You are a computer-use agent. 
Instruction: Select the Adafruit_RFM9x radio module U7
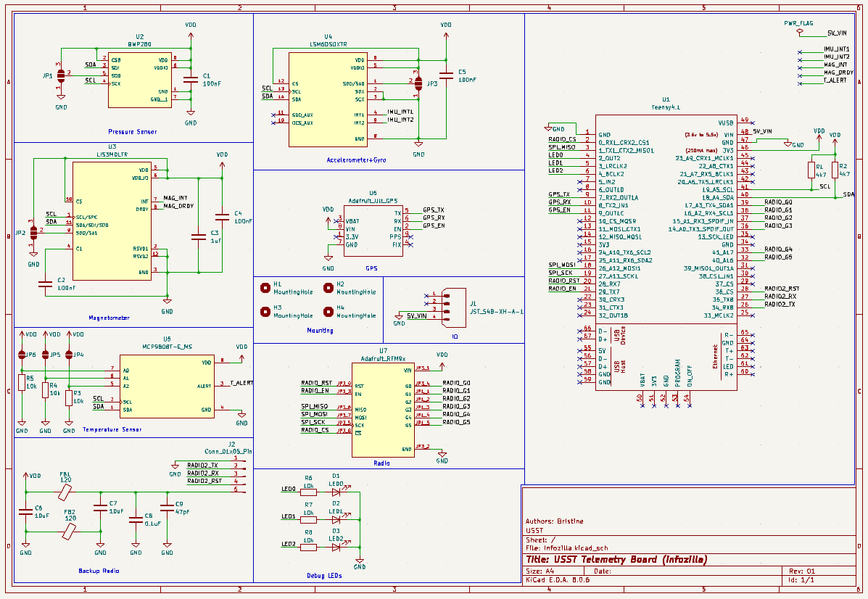pyautogui.click(x=383, y=410)
